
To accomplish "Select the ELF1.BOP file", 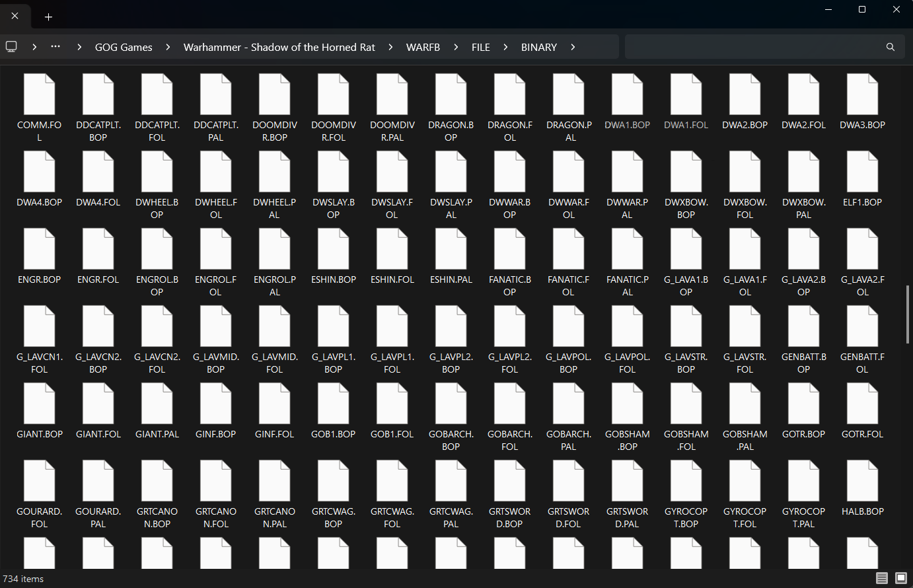I will 863,179.
